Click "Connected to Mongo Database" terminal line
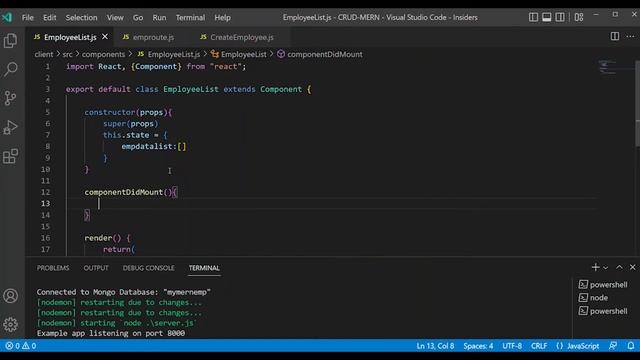 pyautogui.click(x=124, y=292)
